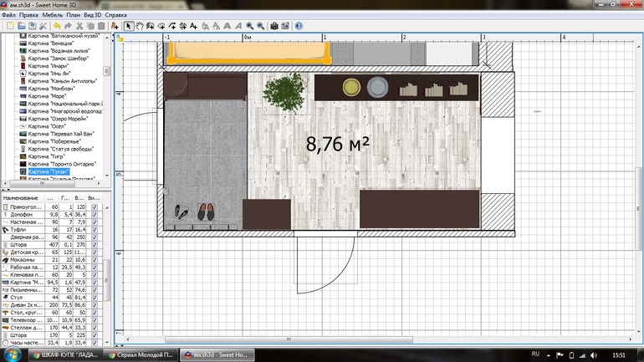Uncheck visibility checkbox for Туфли row
The height and width of the screenshot is (362, 644).
(x=95, y=230)
